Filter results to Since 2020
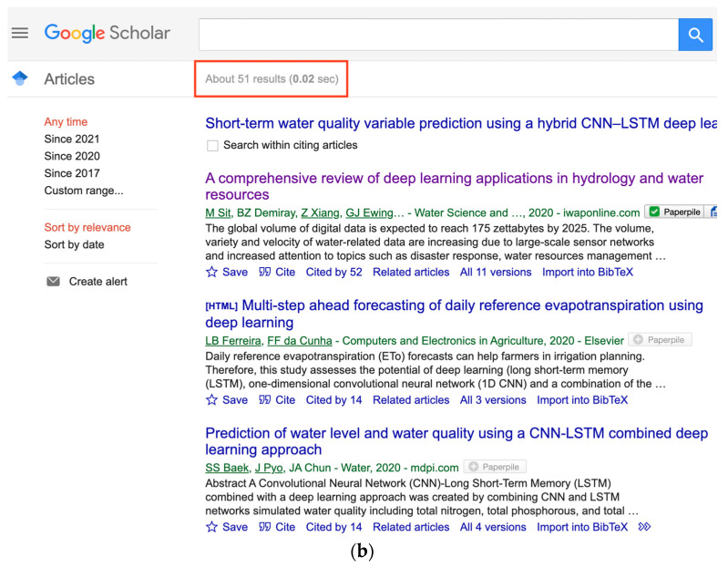This screenshot has width=728, height=568. pyautogui.click(x=72, y=156)
